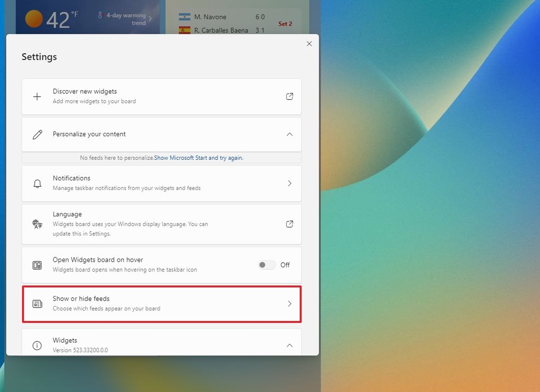Select the Open Widgets board on hover icon
Screen dimensions: 540x392
[37, 264]
